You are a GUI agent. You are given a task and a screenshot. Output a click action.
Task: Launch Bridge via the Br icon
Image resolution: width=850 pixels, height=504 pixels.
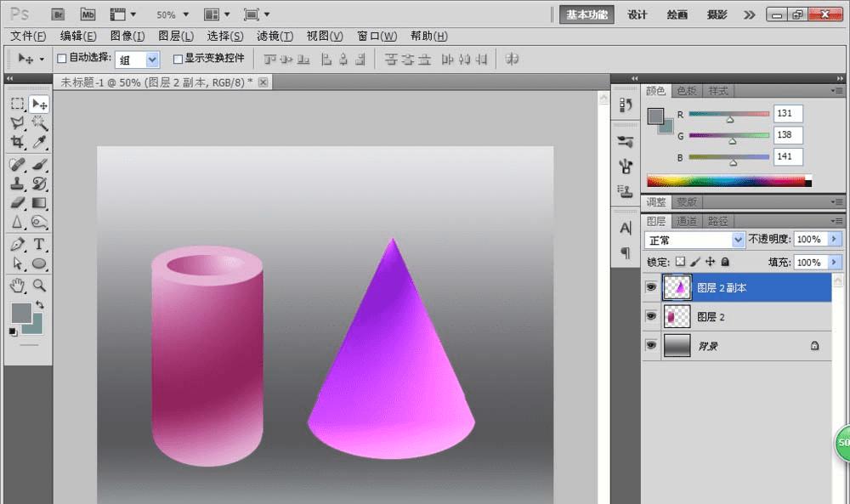58,14
